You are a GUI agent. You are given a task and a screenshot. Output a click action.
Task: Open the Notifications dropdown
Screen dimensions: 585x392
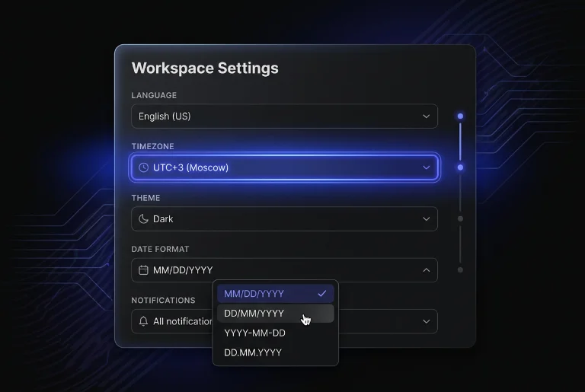[284, 321]
